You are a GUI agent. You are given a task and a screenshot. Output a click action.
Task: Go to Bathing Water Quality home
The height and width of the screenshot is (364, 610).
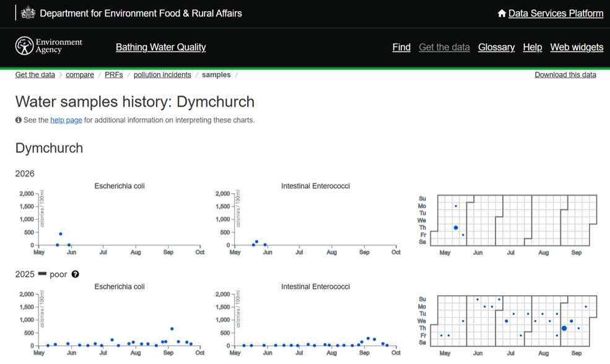(x=160, y=47)
